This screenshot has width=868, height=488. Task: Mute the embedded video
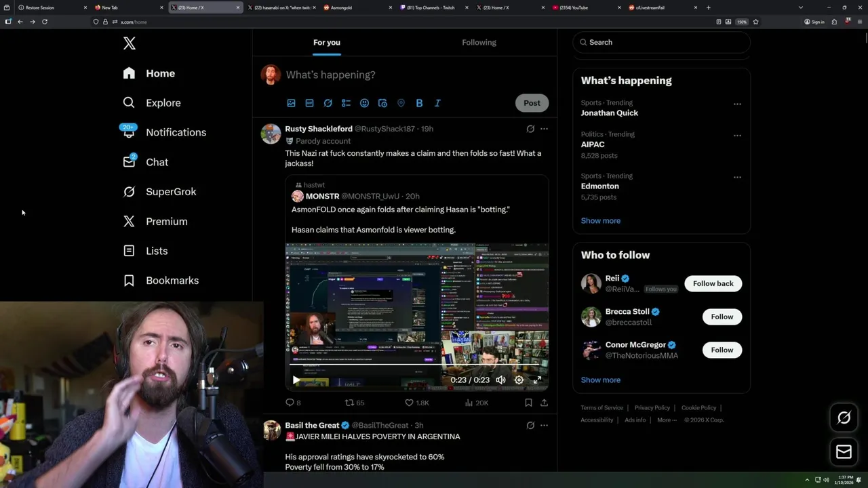pos(500,380)
